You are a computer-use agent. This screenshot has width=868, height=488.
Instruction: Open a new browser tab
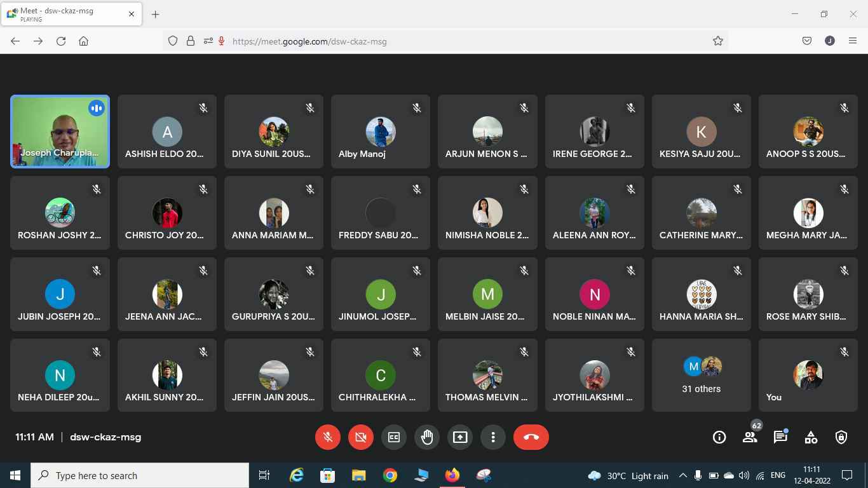[156, 14]
